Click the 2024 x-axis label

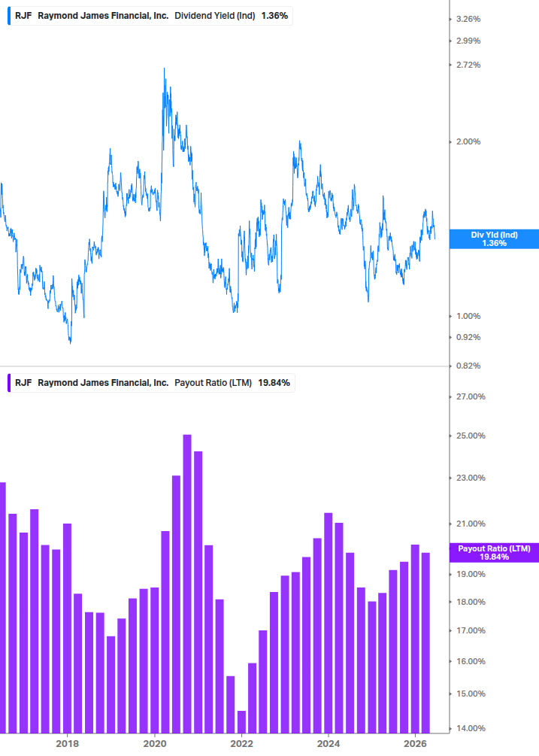[x=329, y=743]
